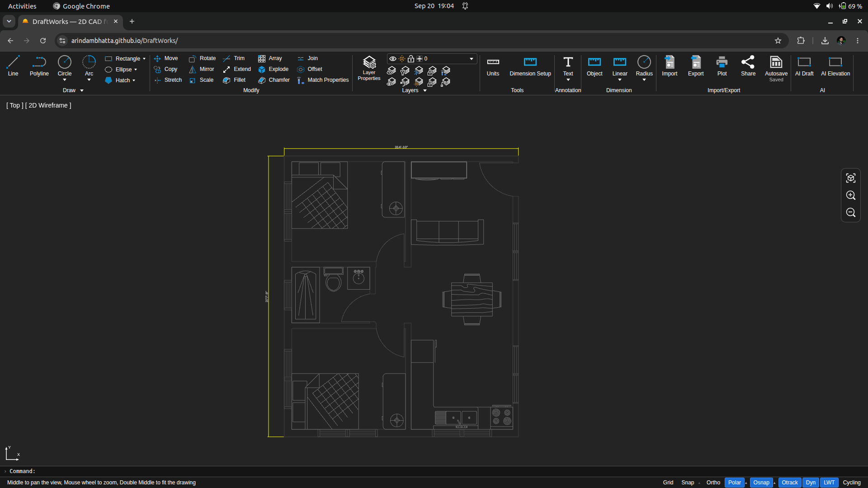Select the Extend command
Image resolution: width=868 pixels, height=488 pixels.
pyautogui.click(x=237, y=69)
